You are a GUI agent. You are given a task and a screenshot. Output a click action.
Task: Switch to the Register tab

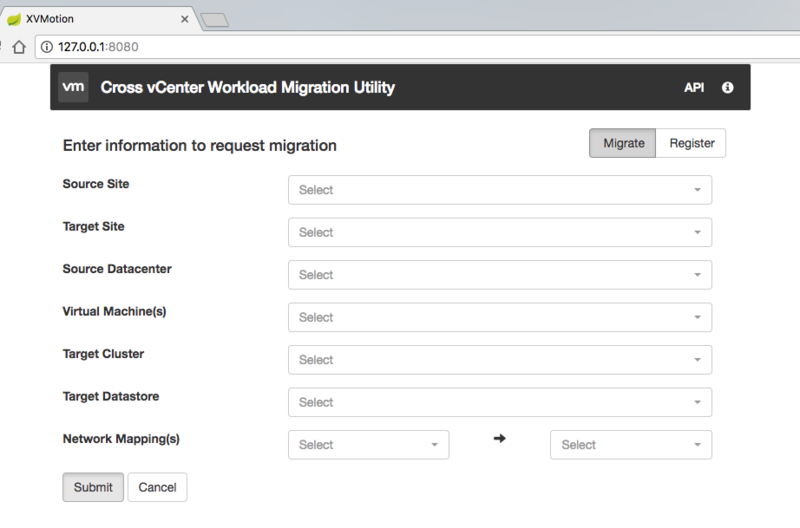click(x=691, y=143)
